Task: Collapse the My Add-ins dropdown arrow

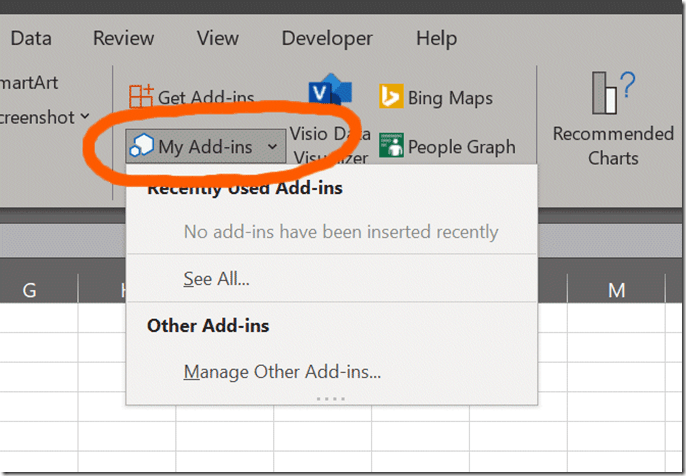Action: click(272, 147)
